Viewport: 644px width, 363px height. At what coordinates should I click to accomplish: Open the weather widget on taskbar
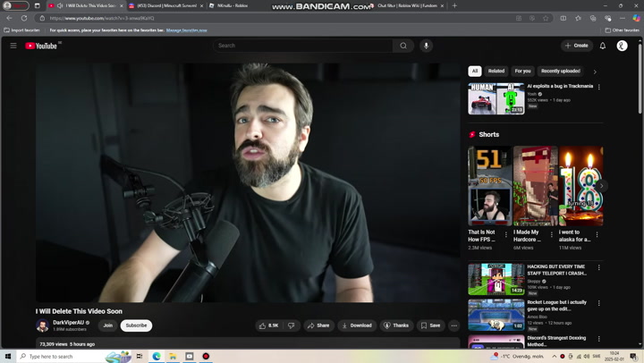coord(518,356)
